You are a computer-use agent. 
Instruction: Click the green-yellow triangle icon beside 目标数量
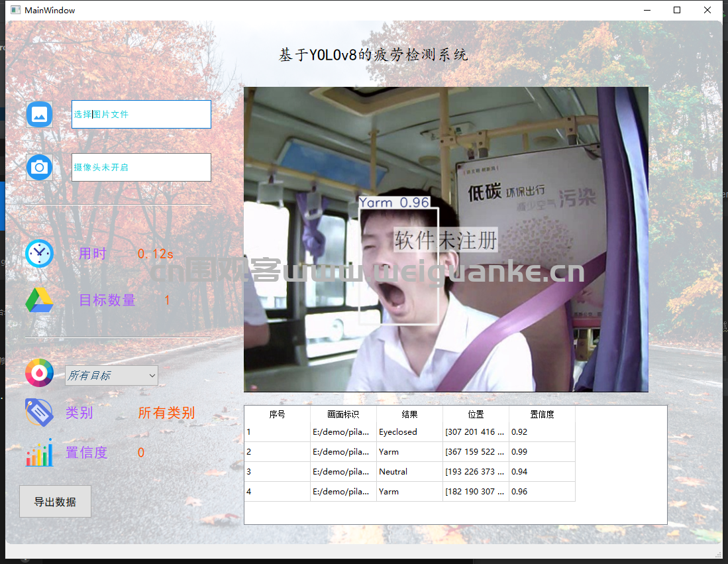39,300
